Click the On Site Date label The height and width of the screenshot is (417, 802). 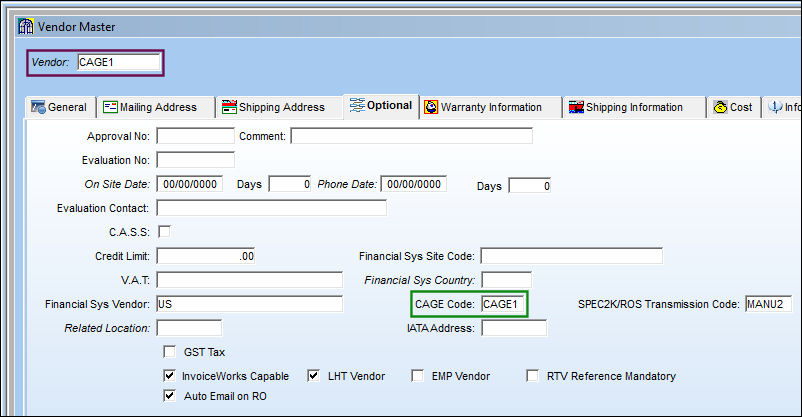click(117, 184)
